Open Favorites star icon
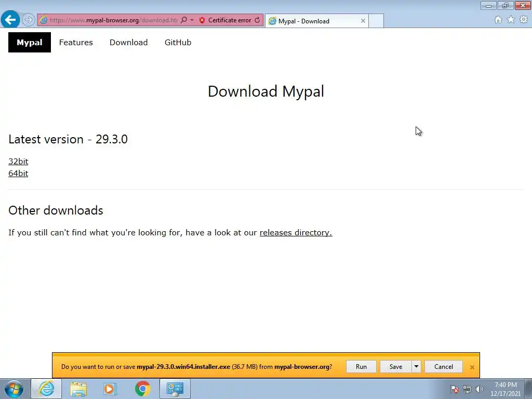Viewport: 532px width, 399px height. tap(511, 20)
